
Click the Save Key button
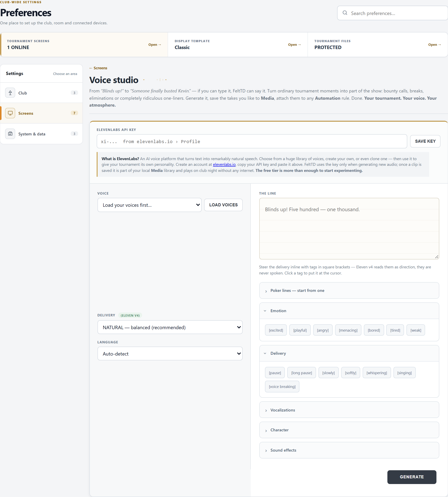click(425, 141)
